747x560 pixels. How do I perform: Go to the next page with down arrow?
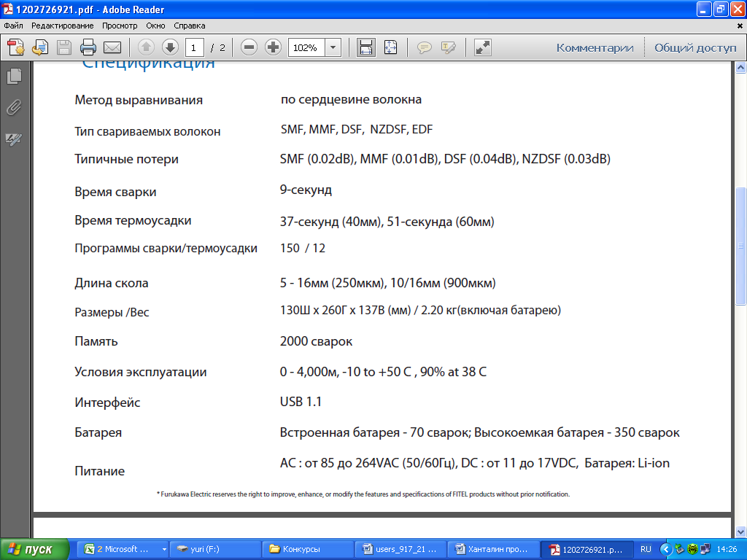tap(170, 47)
